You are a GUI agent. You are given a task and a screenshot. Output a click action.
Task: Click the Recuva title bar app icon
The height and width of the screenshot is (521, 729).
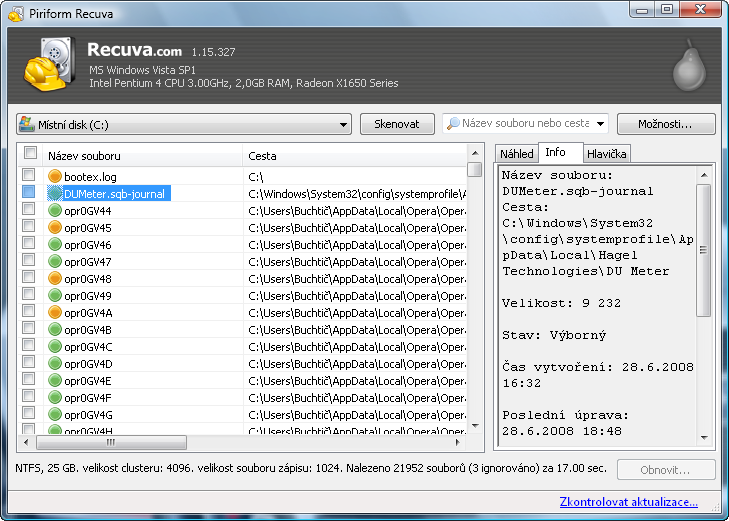point(15,13)
